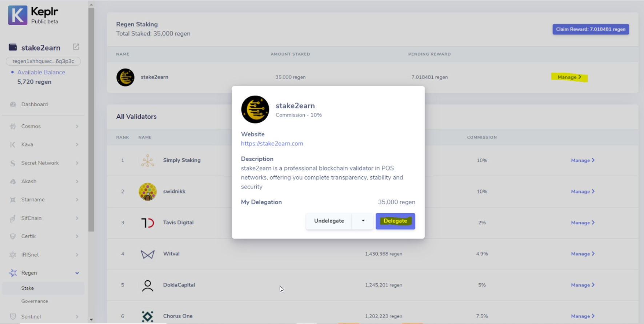Screen dimensions: 644x324
Task: Click Claim Reward 7.018481 regen button
Action: tap(591, 29)
